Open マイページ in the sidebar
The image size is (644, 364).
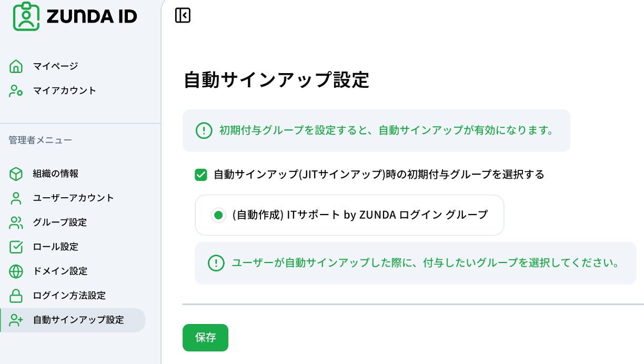[x=55, y=66]
